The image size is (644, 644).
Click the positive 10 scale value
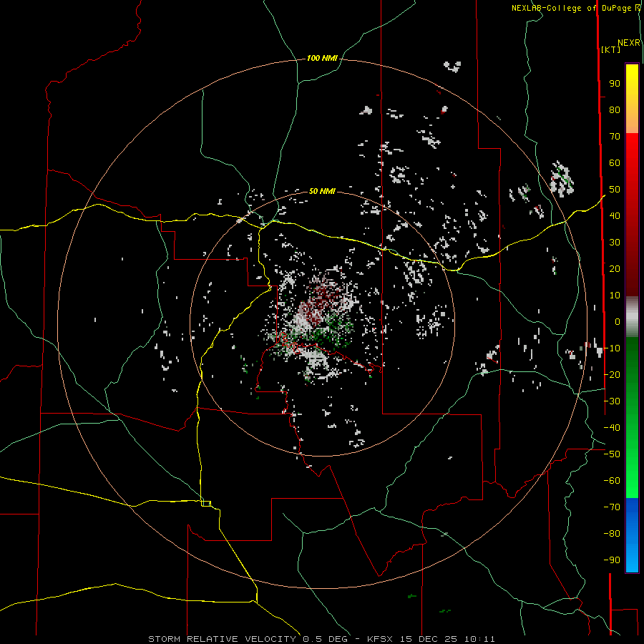(615, 296)
